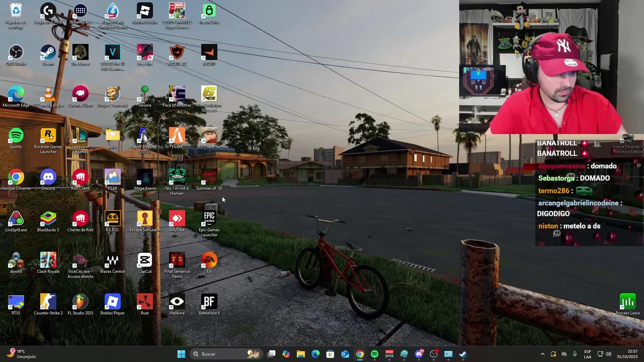
Task: Select the Final Sentence Demo icon
Action: click(x=177, y=266)
